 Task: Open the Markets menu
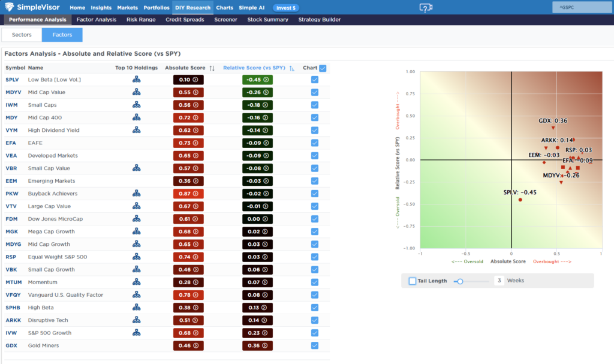click(127, 7)
